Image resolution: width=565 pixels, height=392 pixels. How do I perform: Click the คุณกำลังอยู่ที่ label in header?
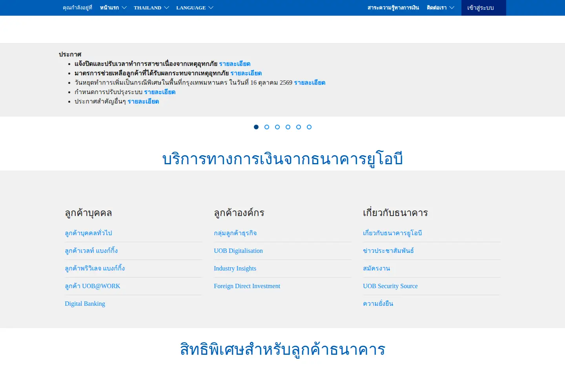(x=77, y=8)
